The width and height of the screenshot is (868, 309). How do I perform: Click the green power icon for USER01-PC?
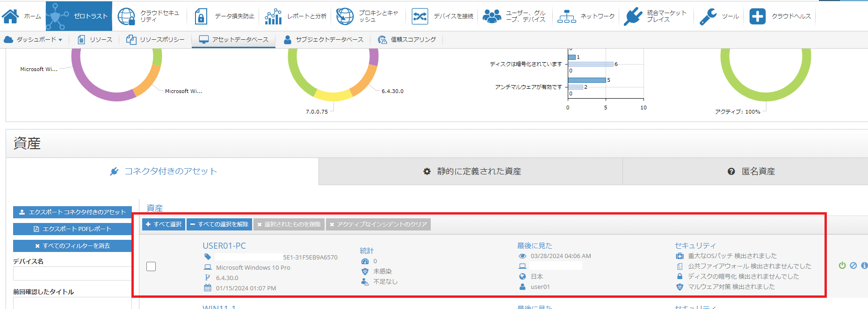click(842, 265)
